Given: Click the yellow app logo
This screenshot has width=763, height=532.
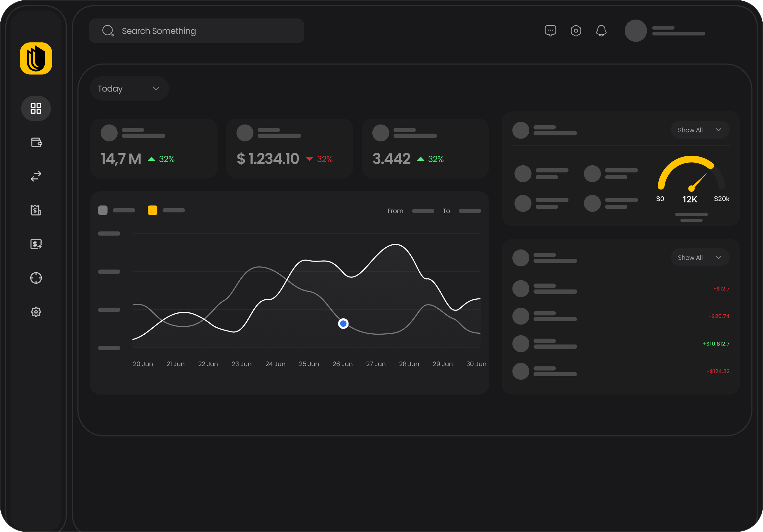Looking at the screenshot, I should click(36, 58).
